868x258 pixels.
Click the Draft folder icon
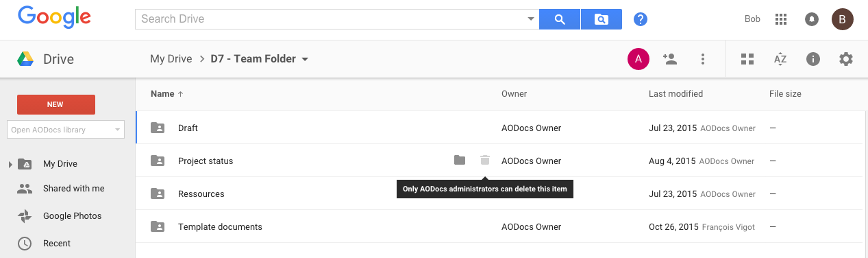coord(158,128)
